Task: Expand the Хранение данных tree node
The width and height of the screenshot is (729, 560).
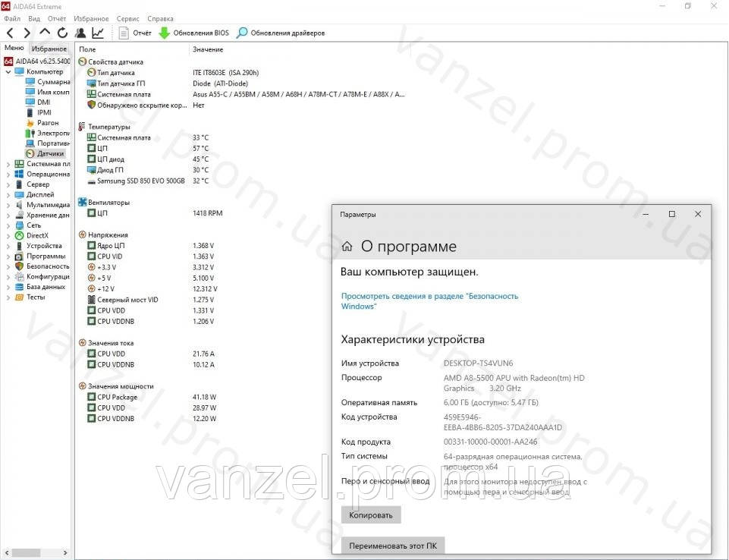Action: pos(8,215)
